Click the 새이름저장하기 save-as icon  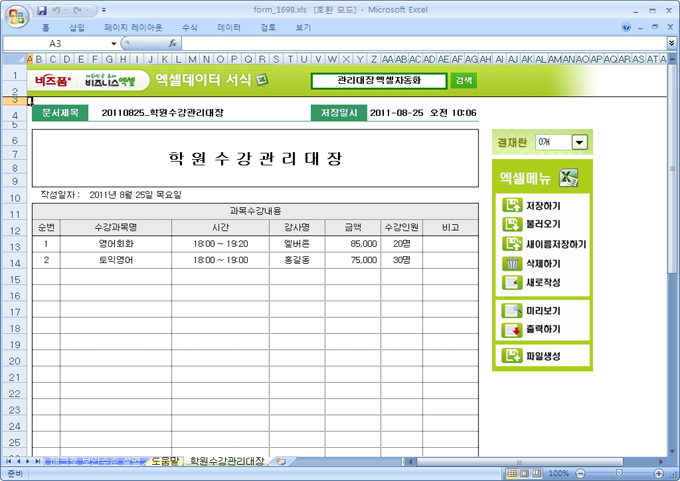(512, 244)
